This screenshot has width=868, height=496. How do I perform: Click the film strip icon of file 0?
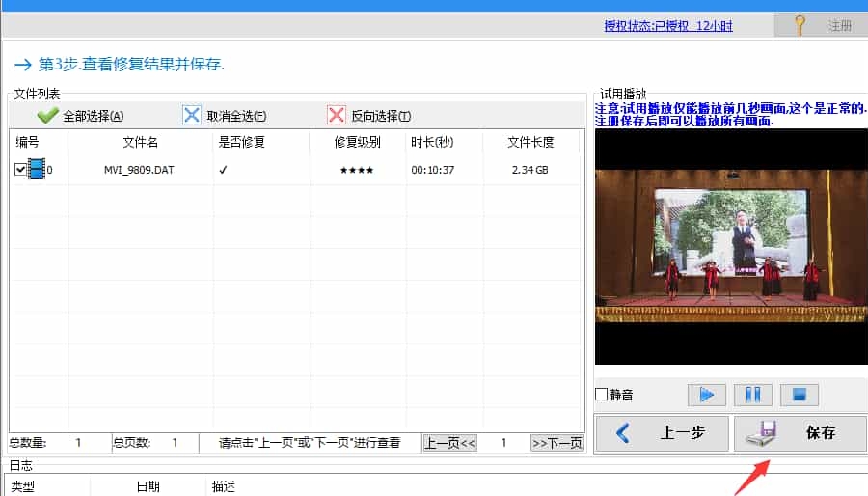37,169
